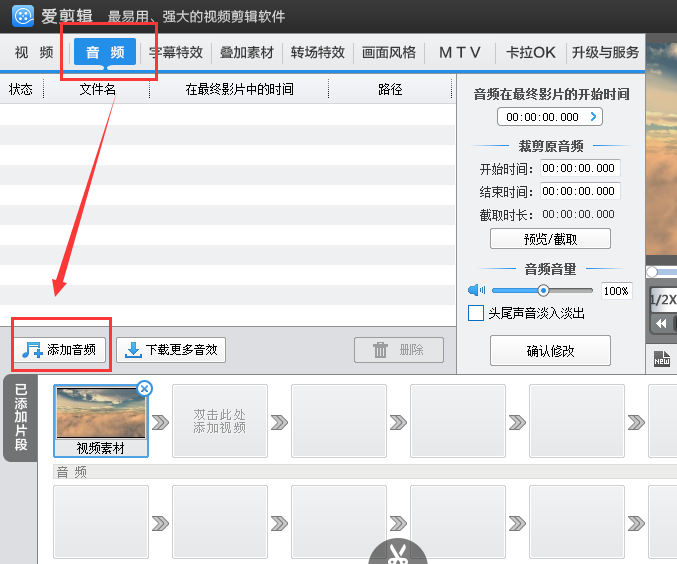Click the 添加音频 add audio button
This screenshot has width=677, height=564.
click(61, 349)
